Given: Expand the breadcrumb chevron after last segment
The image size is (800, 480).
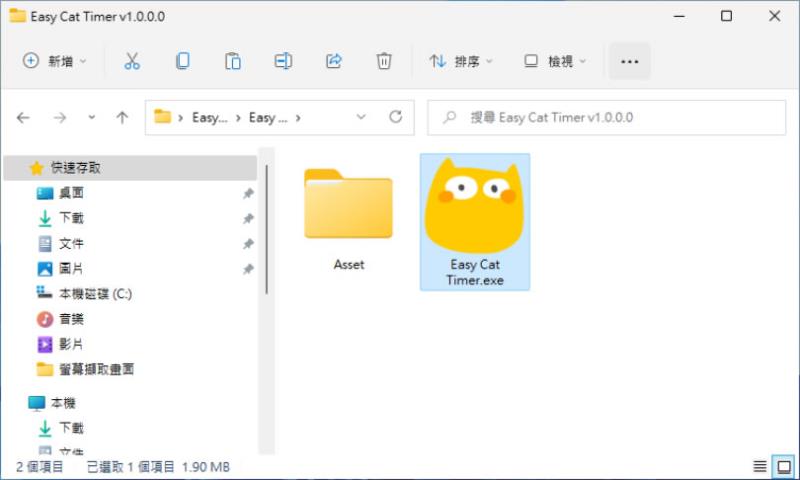Looking at the screenshot, I should point(298,118).
